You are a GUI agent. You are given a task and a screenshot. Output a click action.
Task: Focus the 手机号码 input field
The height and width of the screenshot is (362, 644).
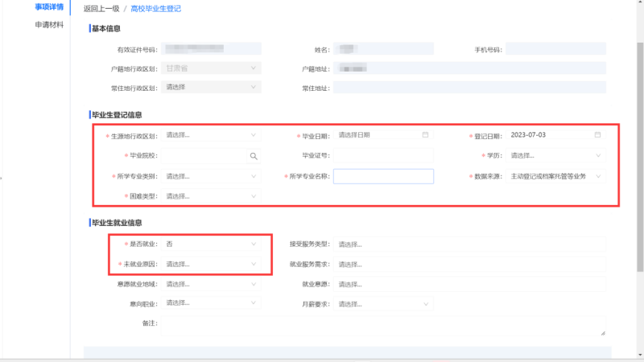coord(555,48)
